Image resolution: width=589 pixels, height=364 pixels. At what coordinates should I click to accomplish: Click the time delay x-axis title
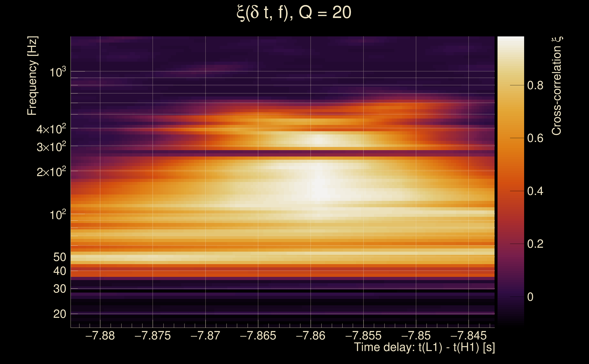[x=424, y=347]
